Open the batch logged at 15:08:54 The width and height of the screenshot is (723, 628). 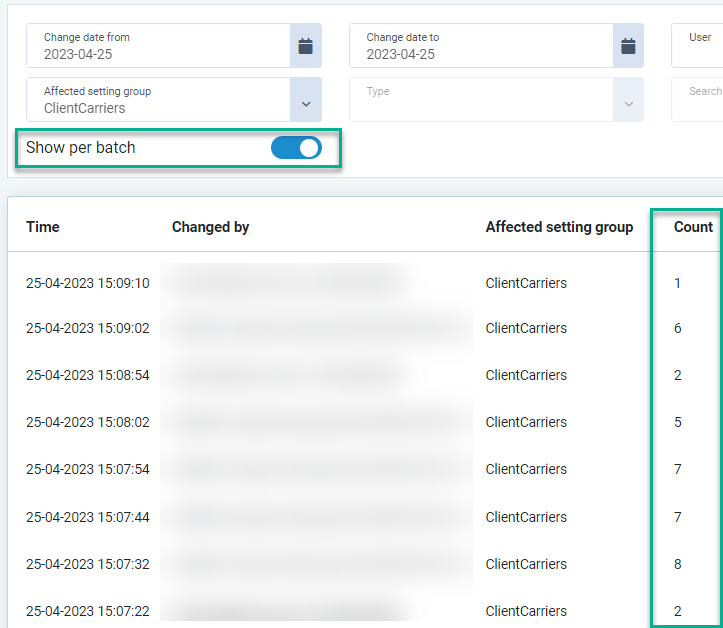point(88,375)
